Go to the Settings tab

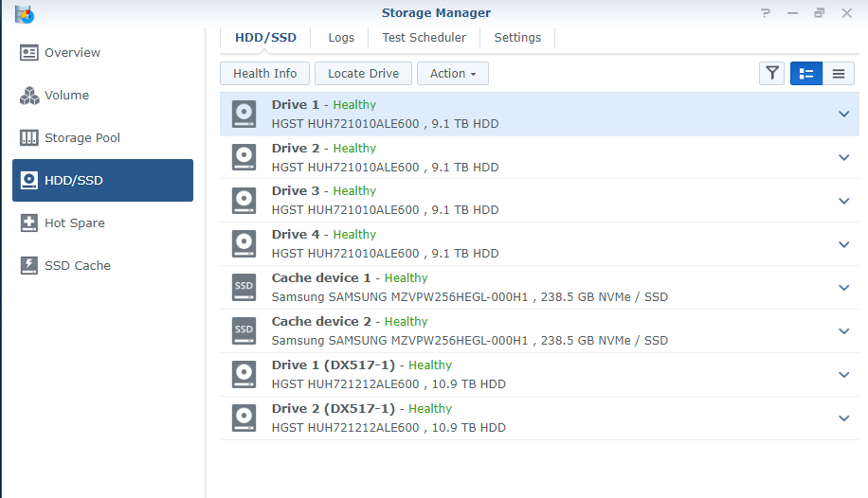[x=517, y=38]
